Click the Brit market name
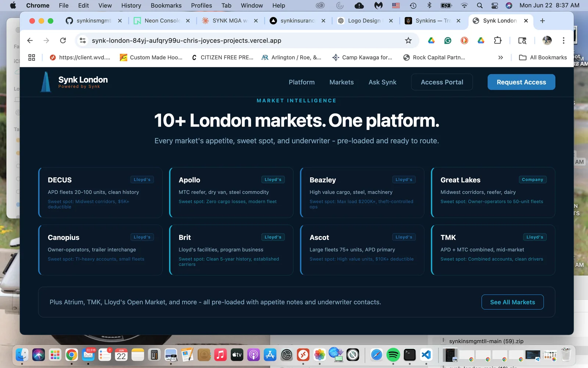588x368 pixels. [185, 237]
